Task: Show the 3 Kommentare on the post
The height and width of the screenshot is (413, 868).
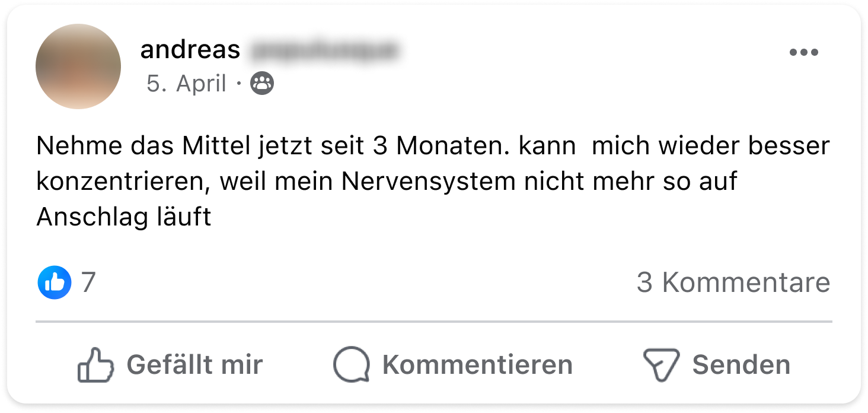Action: (x=733, y=282)
